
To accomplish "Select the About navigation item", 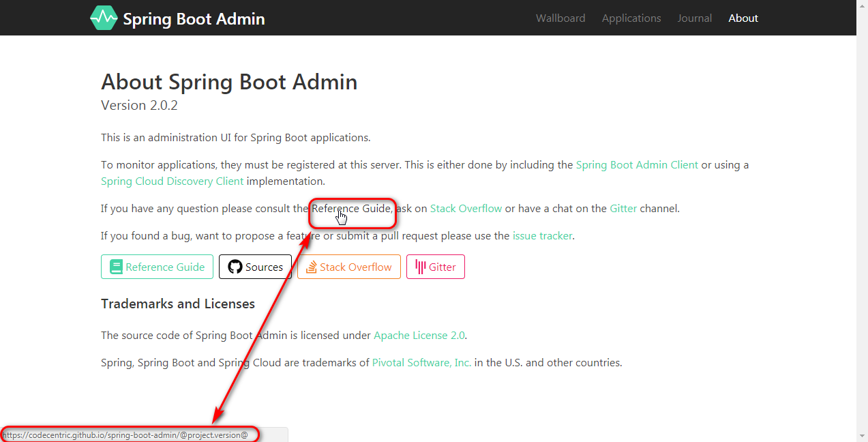I will point(743,18).
